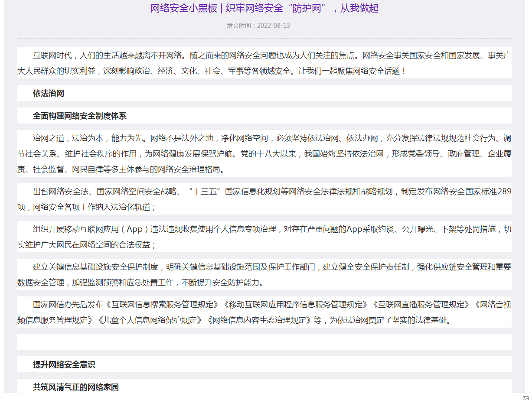Click the '《互联网直播服务管理规定》' regulation title
532x400 pixels.
(x=421, y=304)
